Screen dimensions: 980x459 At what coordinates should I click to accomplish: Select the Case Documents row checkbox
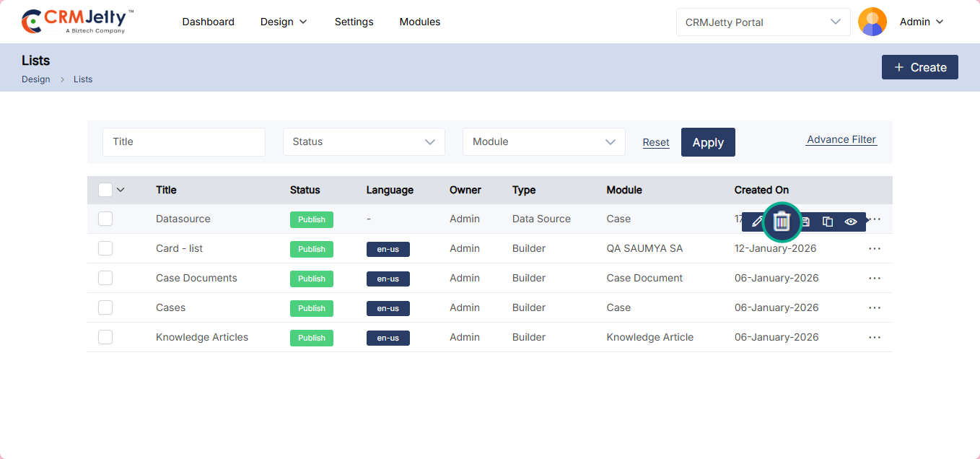pos(105,278)
